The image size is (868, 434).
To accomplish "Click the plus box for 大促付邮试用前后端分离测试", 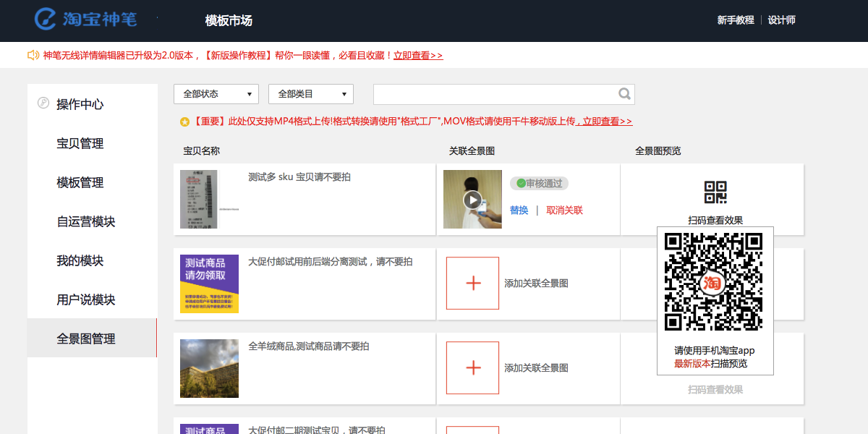I will tap(472, 283).
